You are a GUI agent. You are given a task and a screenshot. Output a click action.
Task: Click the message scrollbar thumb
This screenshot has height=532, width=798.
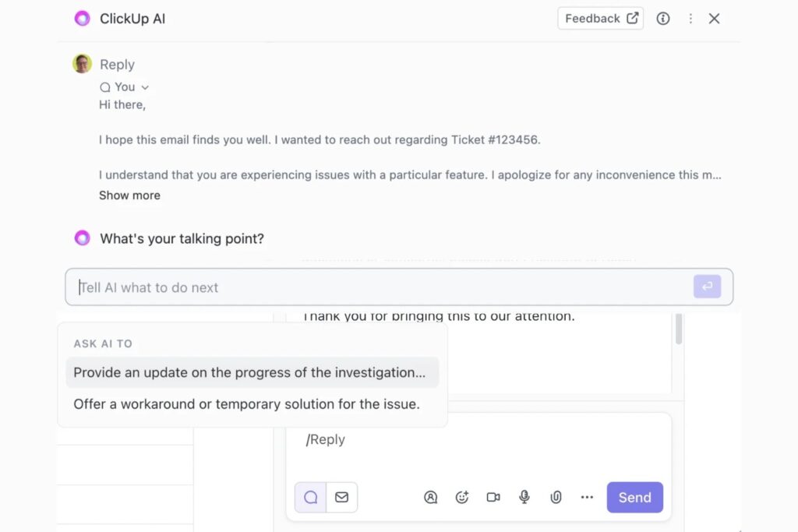coord(678,329)
